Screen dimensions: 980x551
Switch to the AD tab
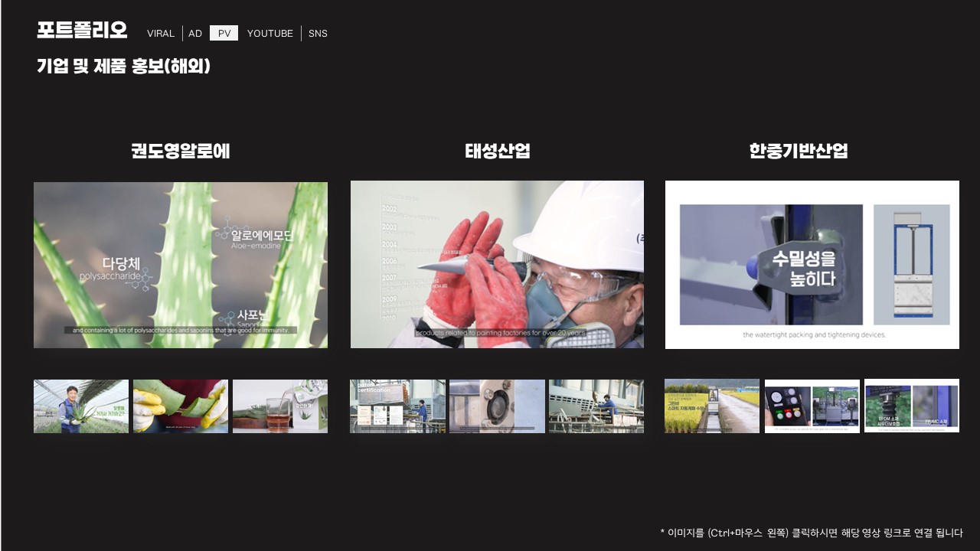click(x=195, y=33)
